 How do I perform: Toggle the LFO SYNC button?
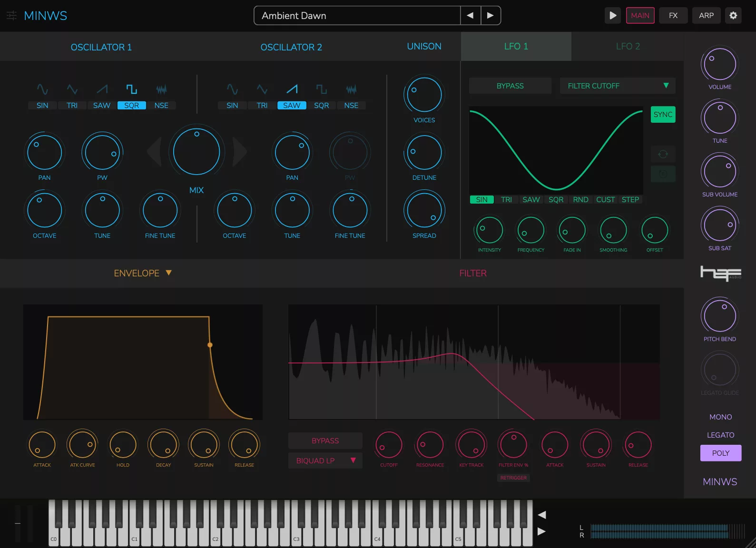tap(663, 115)
